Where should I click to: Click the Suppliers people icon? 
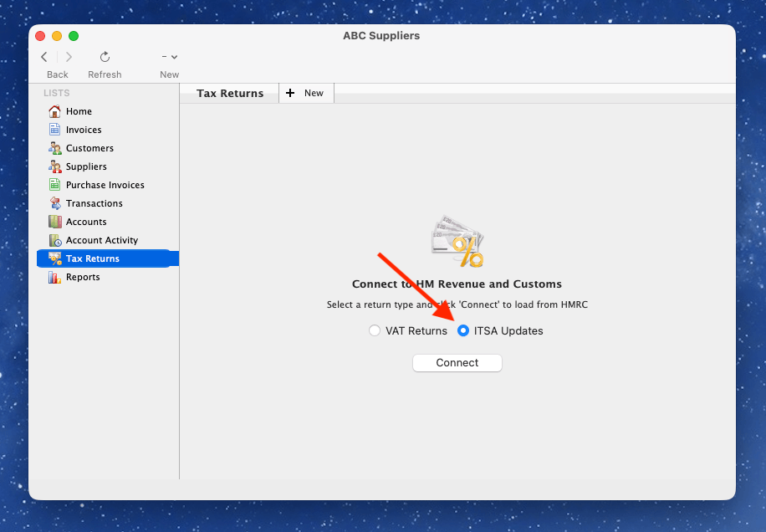[54, 166]
